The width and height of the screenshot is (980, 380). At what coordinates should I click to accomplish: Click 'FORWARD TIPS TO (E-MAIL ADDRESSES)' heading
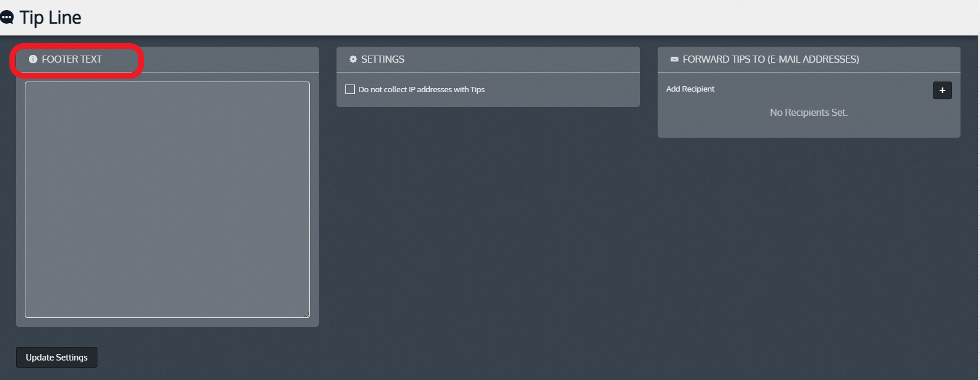tap(770, 59)
